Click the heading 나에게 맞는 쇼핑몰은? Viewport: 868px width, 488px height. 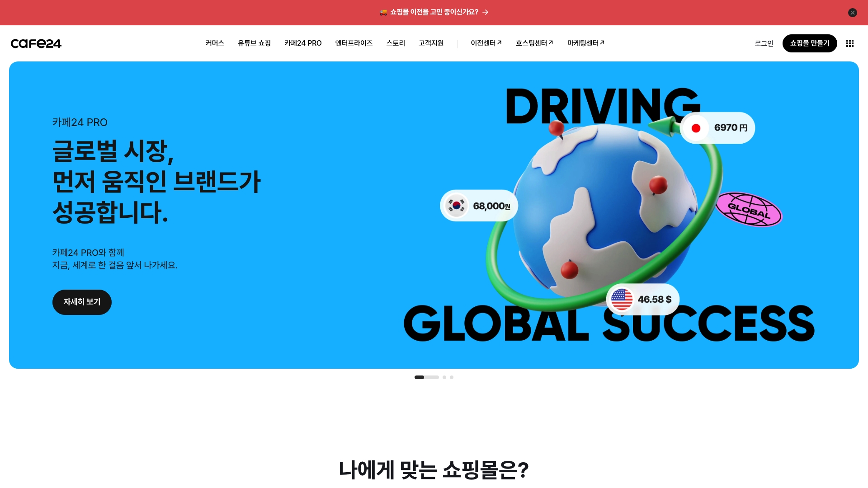tap(434, 470)
